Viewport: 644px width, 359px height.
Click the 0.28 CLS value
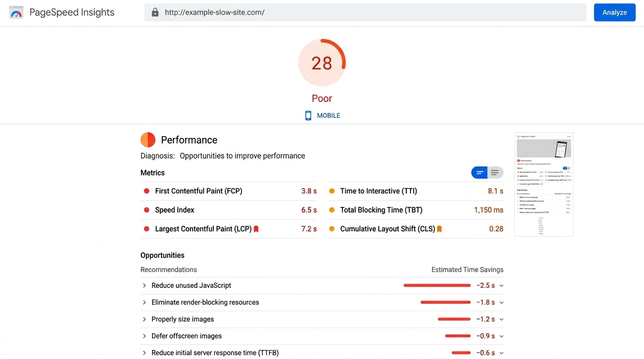tap(496, 229)
